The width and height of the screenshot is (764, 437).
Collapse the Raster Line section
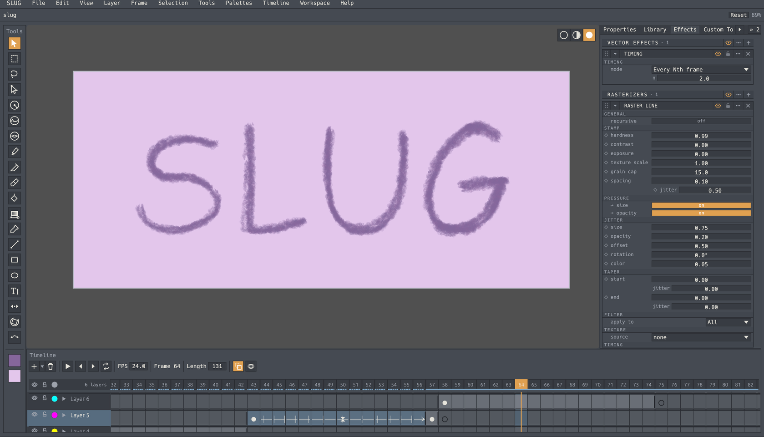(x=615, y=106)
